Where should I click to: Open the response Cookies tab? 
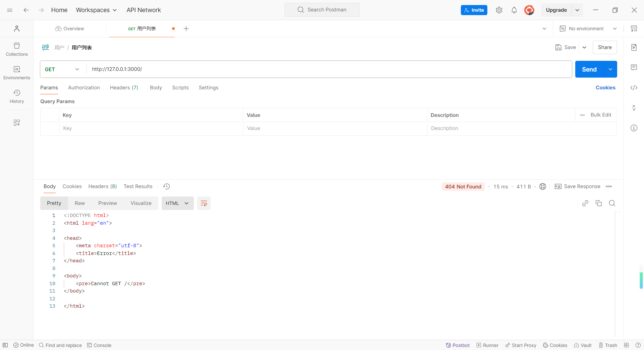(x=72, y=186)
